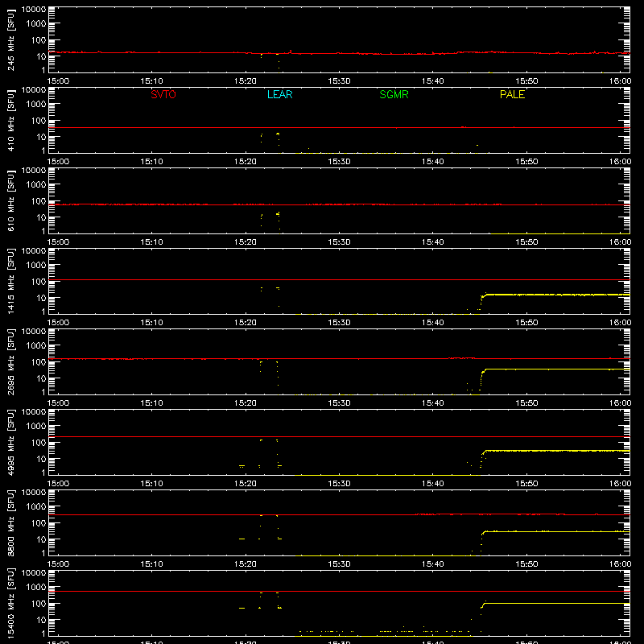Click the 15:50 time label below 1415 MHz panel
This screenshot has width=644, height=644.
pyautogui.click(x=526, y=323)
